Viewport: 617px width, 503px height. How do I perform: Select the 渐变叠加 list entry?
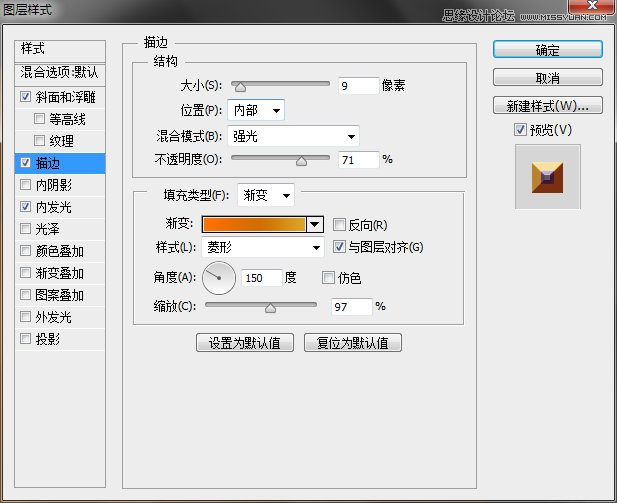coord(59,273)
